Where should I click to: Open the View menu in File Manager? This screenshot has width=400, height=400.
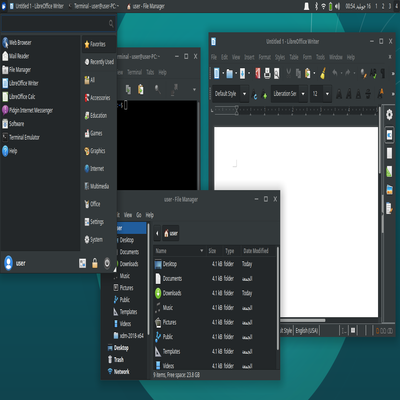pyautogui.click(x=128, y=215)
